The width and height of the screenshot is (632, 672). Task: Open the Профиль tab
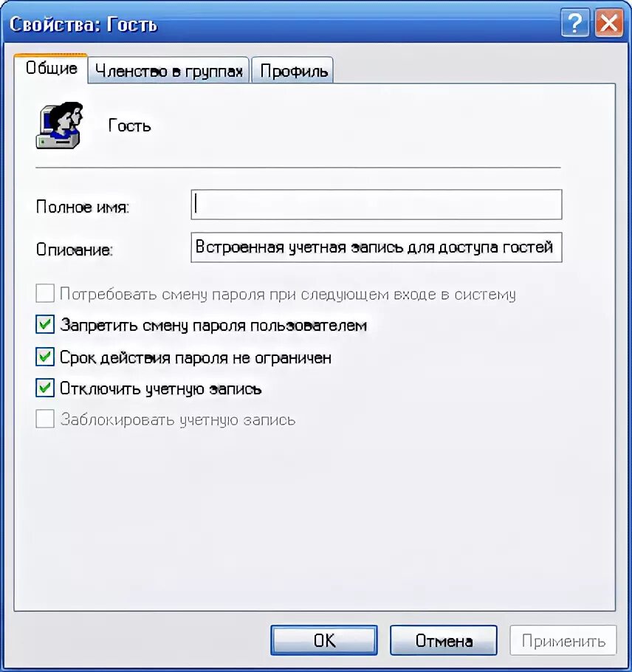(294, 71)
